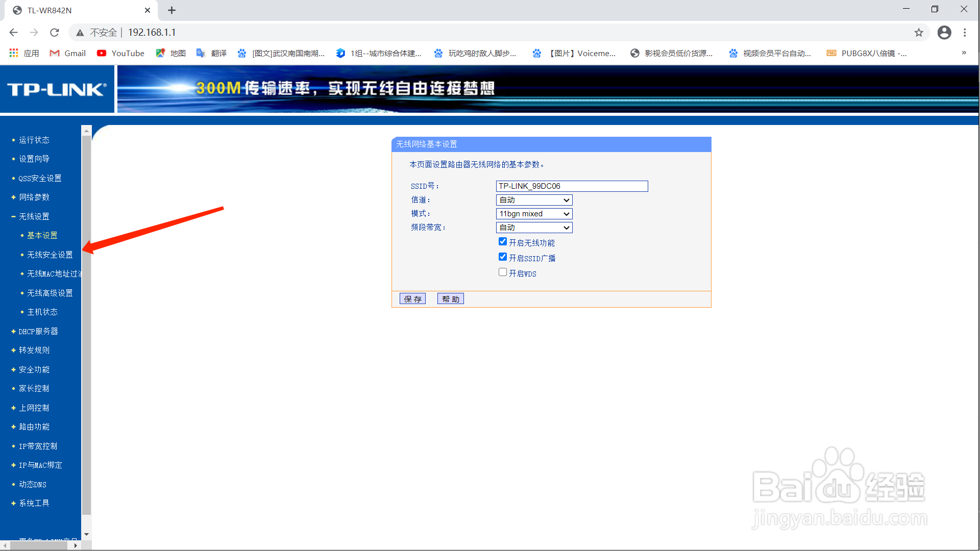Click the 保存 save button

[412, 298]
